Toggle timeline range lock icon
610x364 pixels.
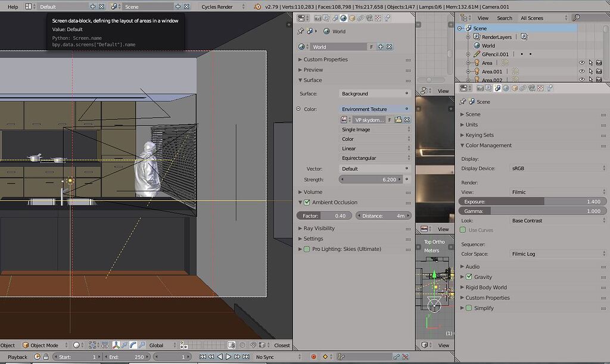tap(46, 357)
